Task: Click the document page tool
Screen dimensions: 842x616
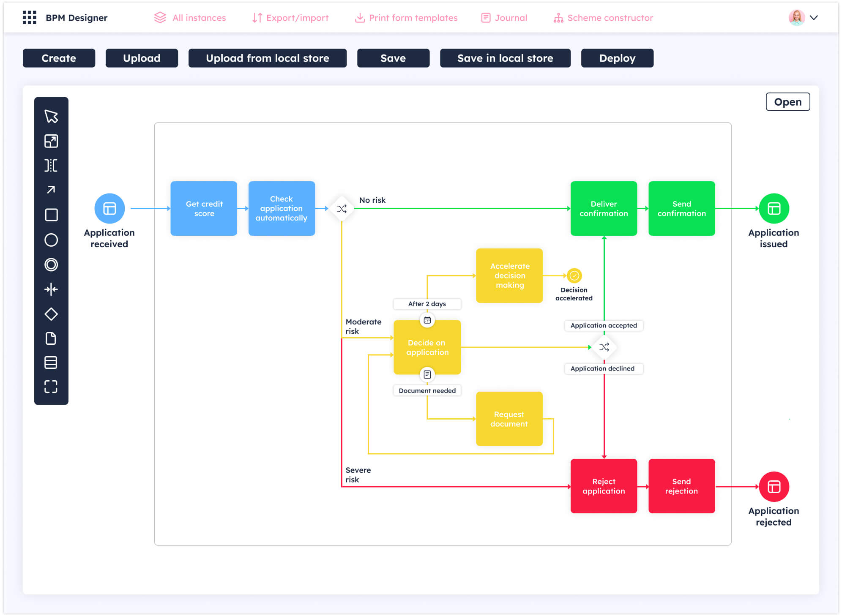Action: click(x=51, y=338)
